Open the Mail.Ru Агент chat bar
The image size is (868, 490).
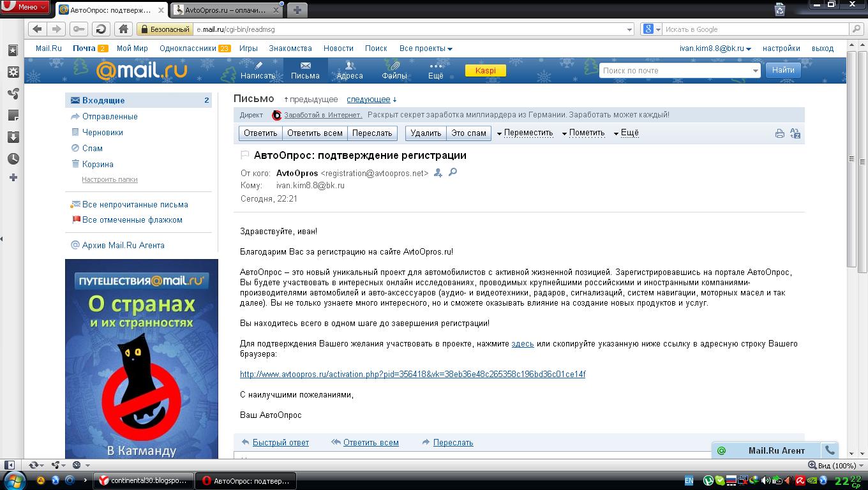click(x=766, y=450)
